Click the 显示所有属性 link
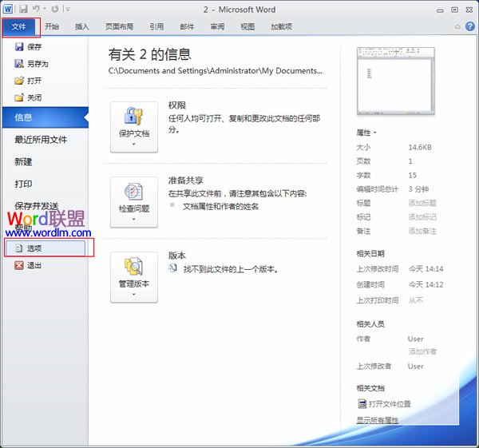This screenshot has height=448, width=479. (378, 420)
